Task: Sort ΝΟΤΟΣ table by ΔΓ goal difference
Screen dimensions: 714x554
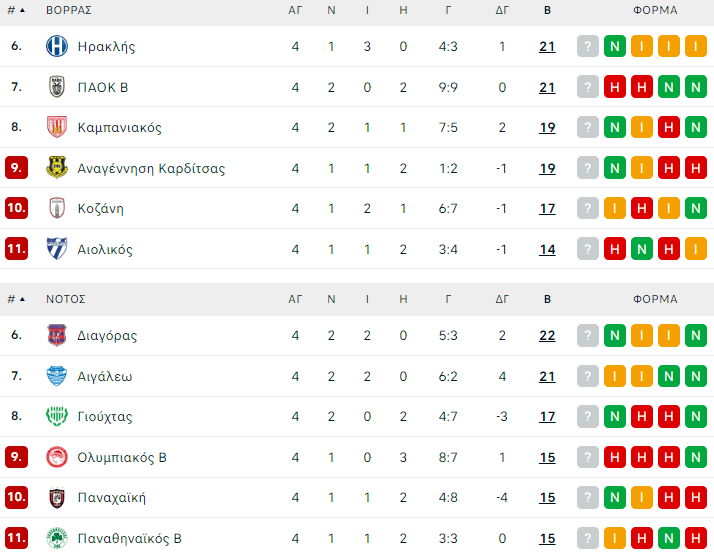Action: 502,299
